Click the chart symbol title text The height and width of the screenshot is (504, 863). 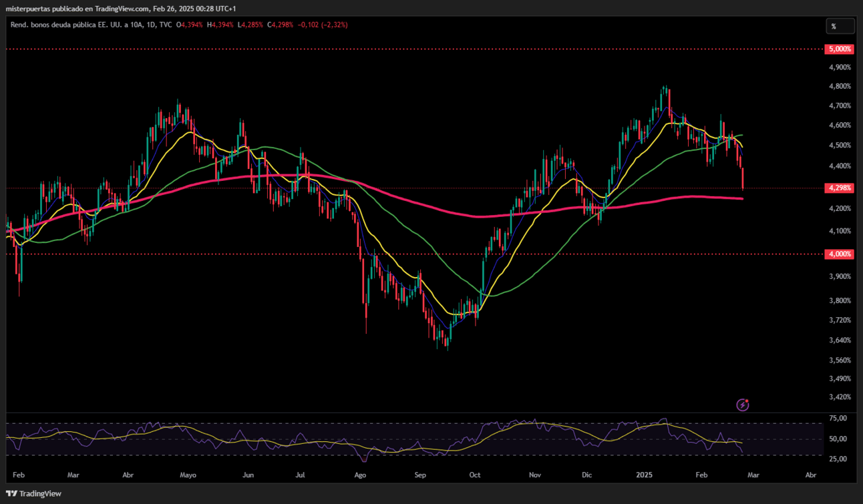click(90, 25)
